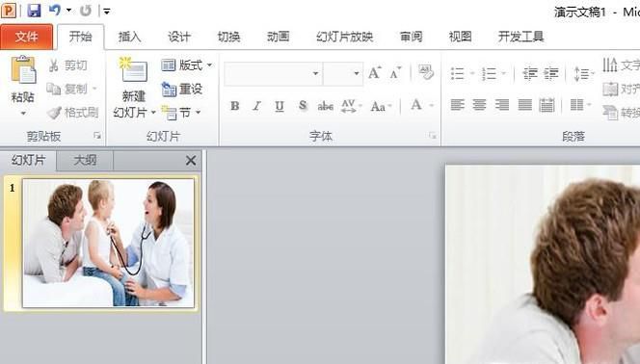Switch to the 大纲 outline tab
640x364 pixels.
tap(85, 160)
